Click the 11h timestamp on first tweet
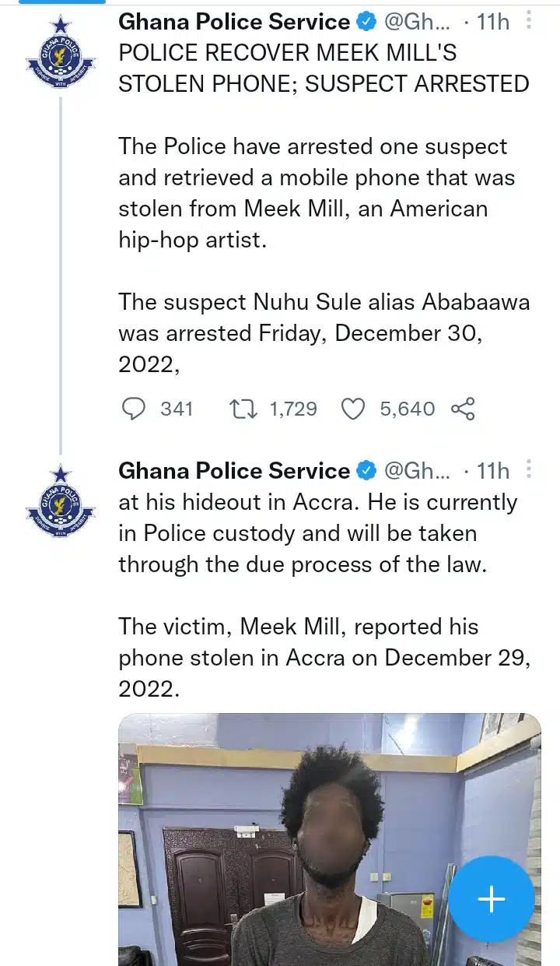Viewport: 560px width, 966px height. tap(492, 22)
